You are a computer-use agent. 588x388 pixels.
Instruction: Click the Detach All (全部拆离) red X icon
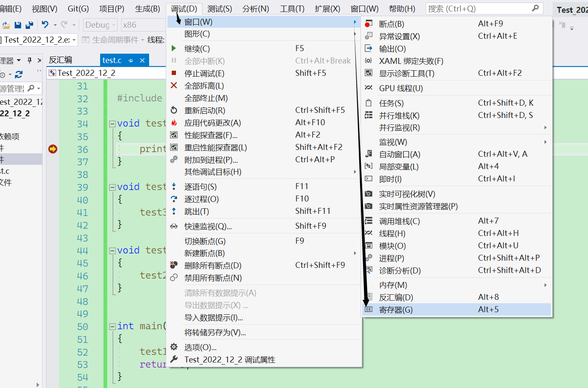(174, 86)
